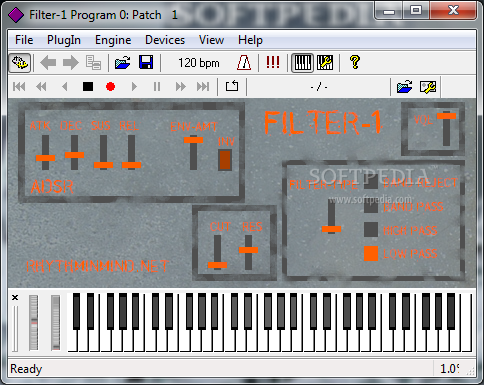Click the FILTER-1 title logo

pos(323,123)
